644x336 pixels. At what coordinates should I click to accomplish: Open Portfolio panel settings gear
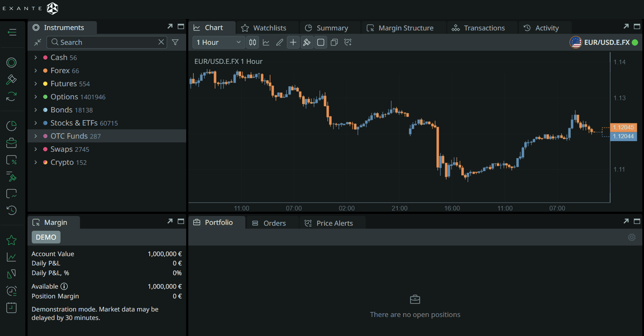tap(632, 237)
